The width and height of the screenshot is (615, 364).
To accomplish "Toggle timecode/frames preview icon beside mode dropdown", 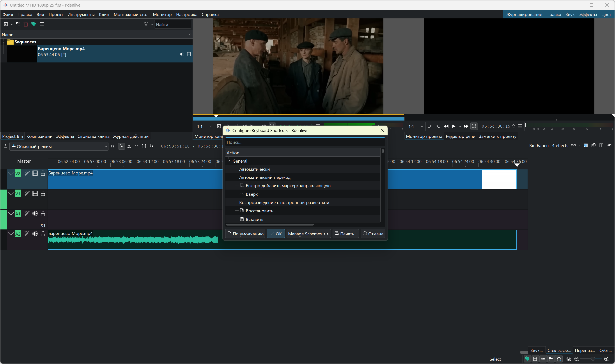I will (x=113, y=146).
